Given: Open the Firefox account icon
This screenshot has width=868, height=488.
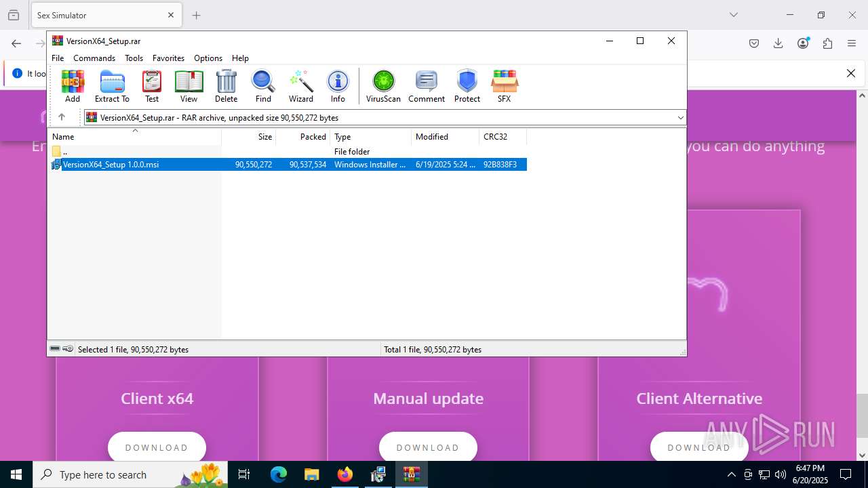Looking at the screenshot, I should [804, 43].
